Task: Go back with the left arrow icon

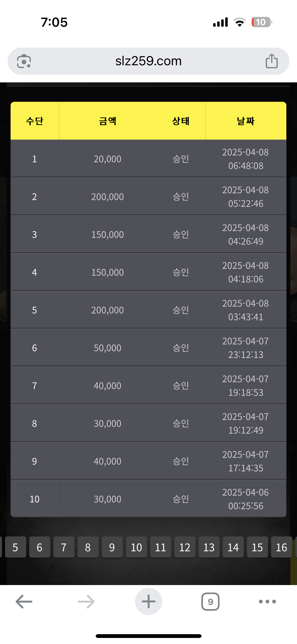Action: 24,601
